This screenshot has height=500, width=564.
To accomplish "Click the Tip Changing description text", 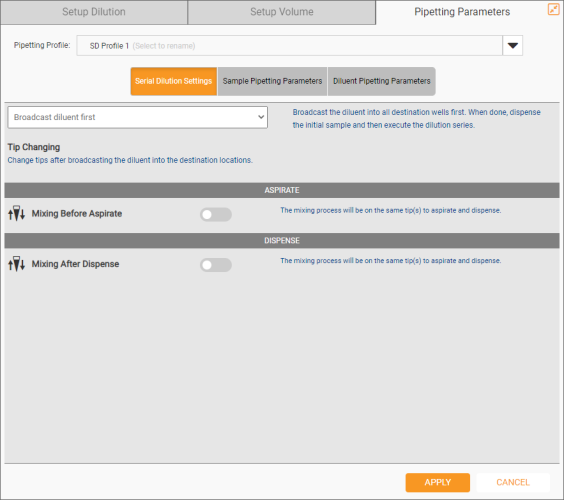I will pyautogui.click(x=130, y=160).
